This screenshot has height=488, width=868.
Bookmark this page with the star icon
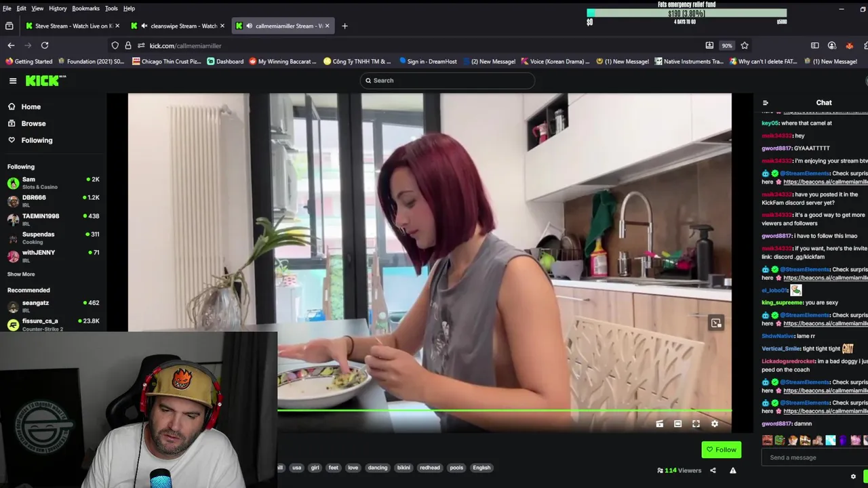click(x=745, y=45)
